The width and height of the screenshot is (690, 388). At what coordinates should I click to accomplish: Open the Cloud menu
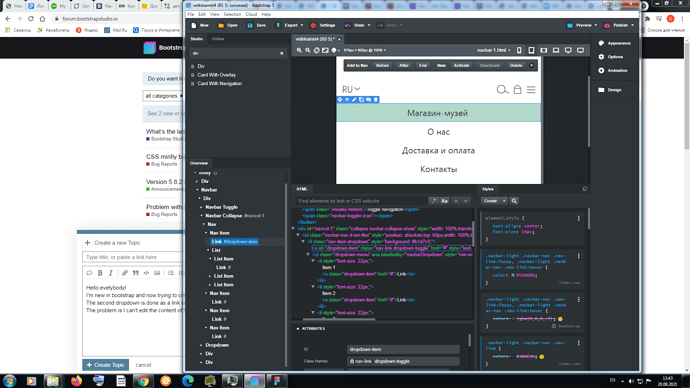[x=251, y=15]
